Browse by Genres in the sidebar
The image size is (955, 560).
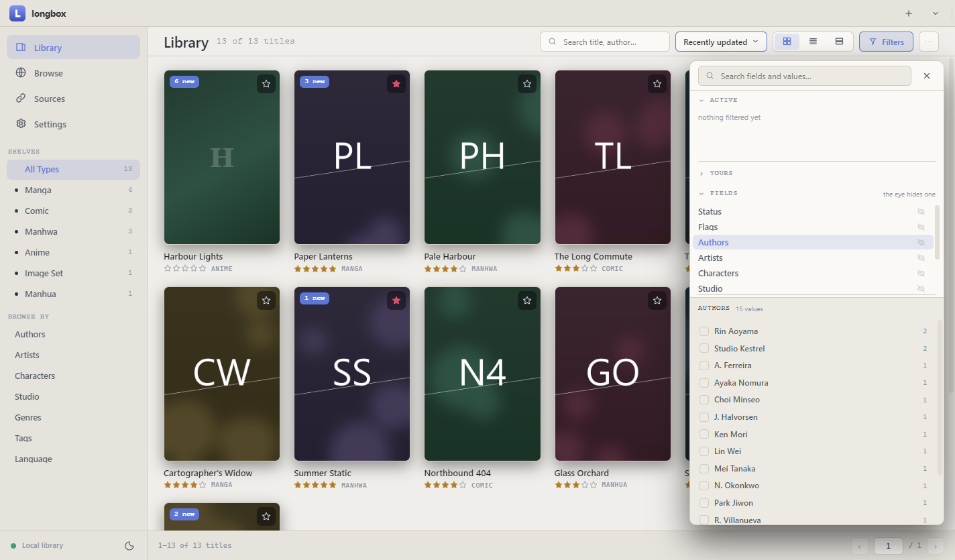(x=74, y=417)
